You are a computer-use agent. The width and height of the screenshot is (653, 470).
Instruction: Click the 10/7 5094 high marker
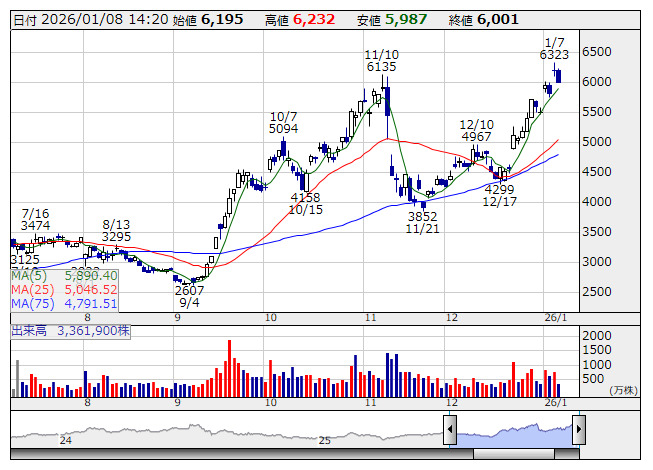(284, 122)
